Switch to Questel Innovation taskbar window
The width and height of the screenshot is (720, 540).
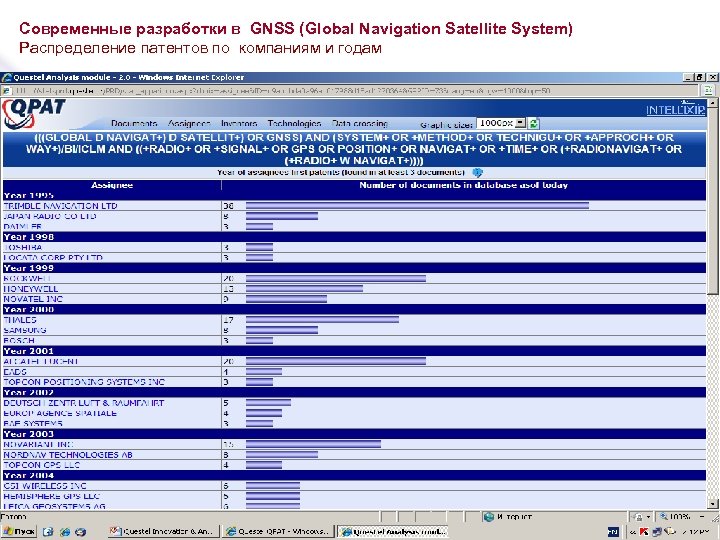[164, 532]
